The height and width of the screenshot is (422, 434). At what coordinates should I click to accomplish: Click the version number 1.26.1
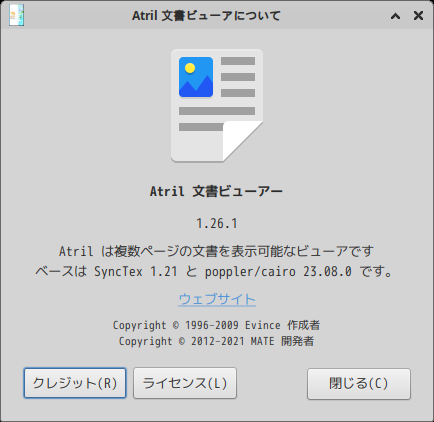(217, 223)
